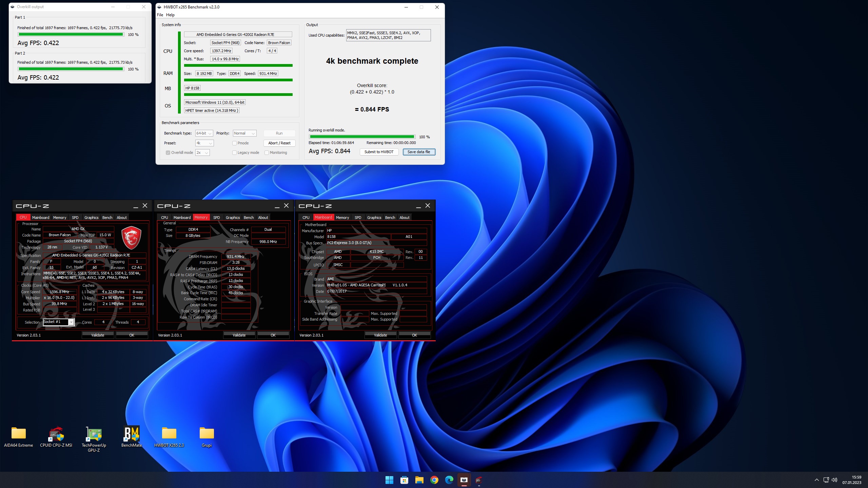Viewport: 868px width, 488px height.
Task: Click OK in CPU-Z Memory window
Action: tap(273, 335)
